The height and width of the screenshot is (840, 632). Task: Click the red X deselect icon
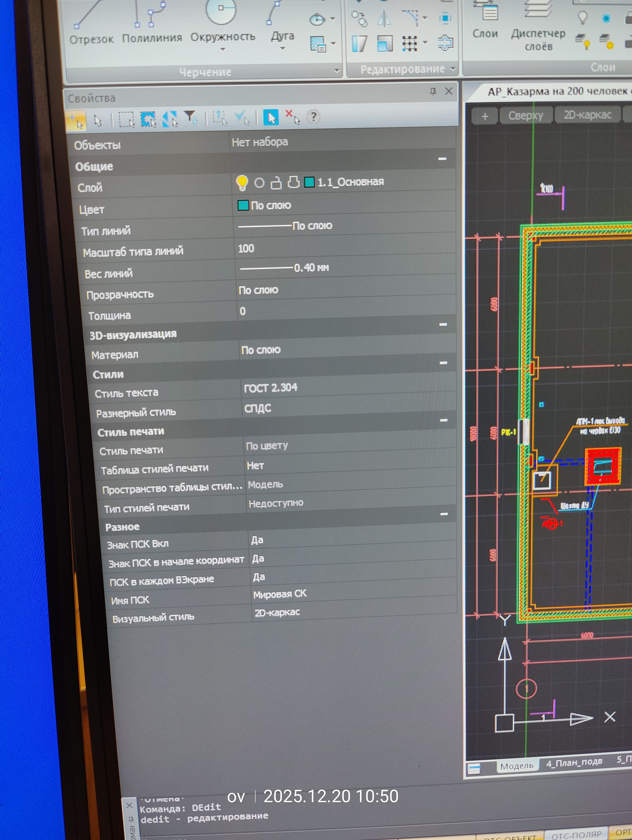(291, 116)
